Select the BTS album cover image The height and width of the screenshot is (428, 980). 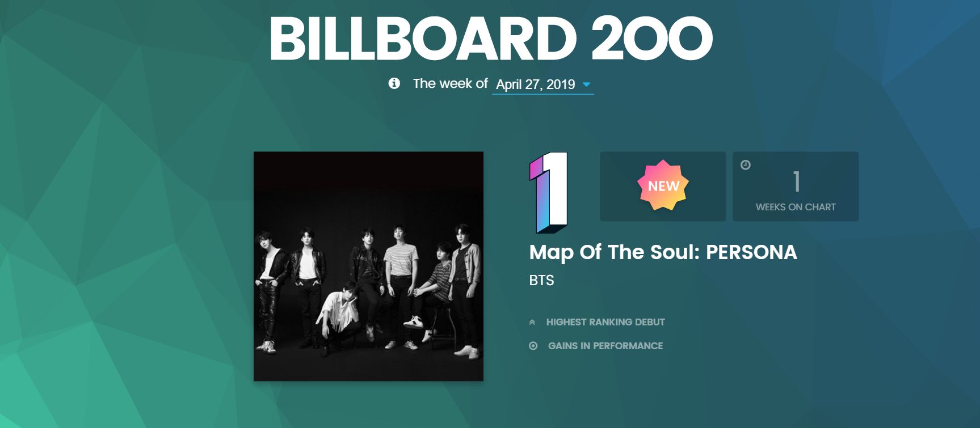point(368,266)
